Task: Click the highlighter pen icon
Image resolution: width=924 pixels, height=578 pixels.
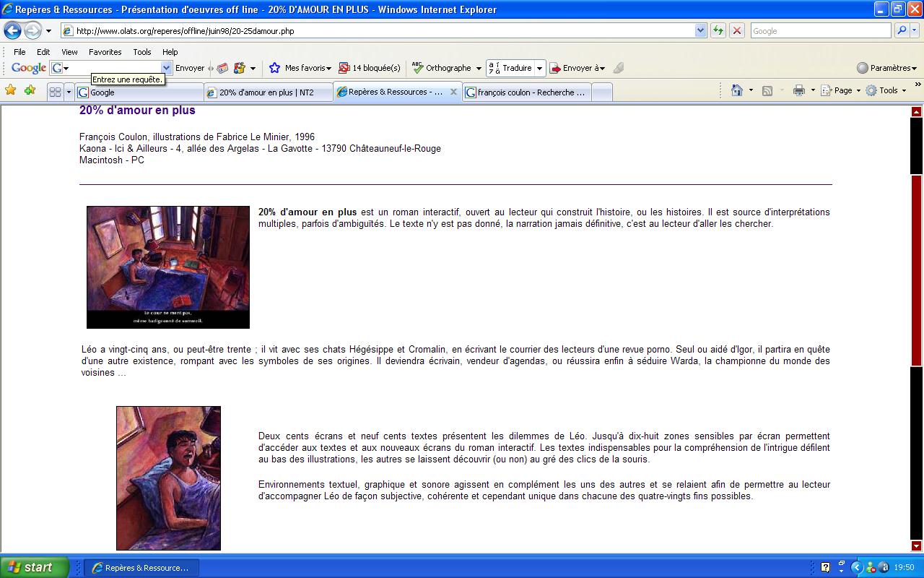Action: click(618, 68)
